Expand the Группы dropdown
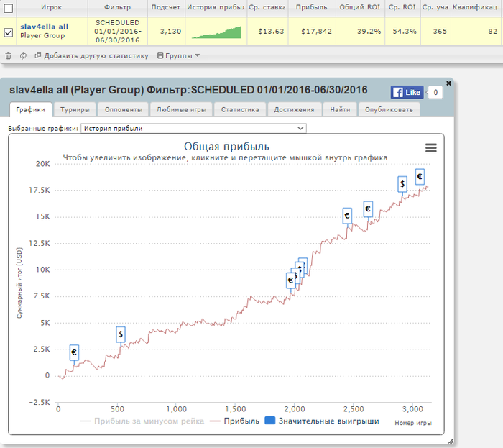The image size is (503, 448). (x=178, y=56)
